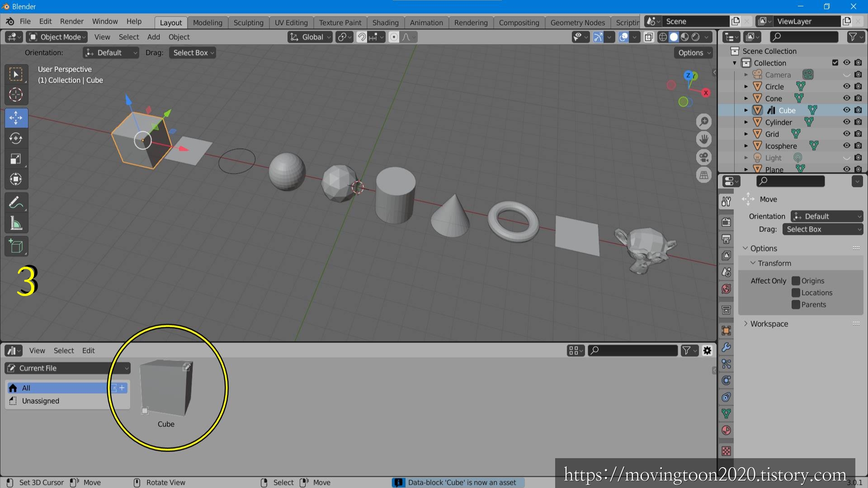
Task: Open the Drag Select Box dropdown in header
Action: tap(193, 53)
